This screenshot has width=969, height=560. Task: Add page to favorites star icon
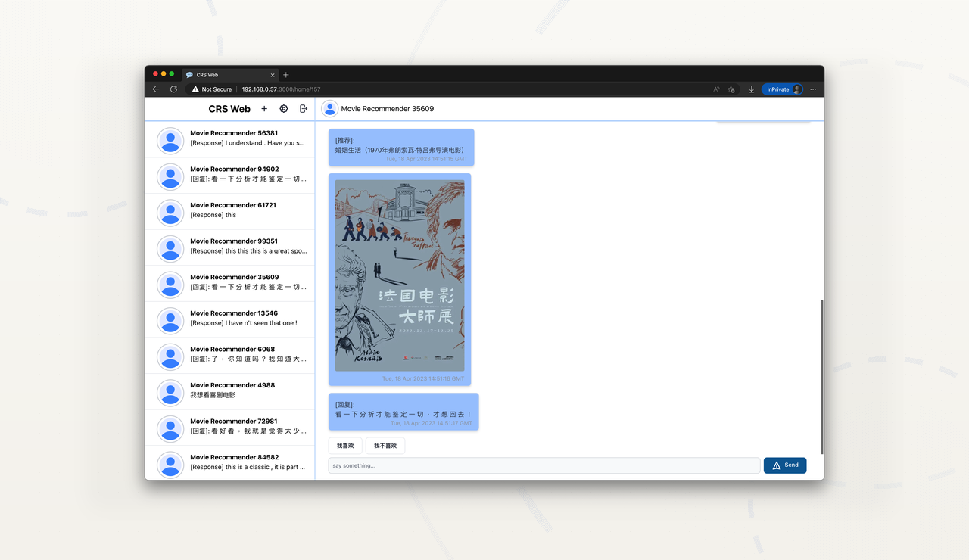[x=731, y=89]
